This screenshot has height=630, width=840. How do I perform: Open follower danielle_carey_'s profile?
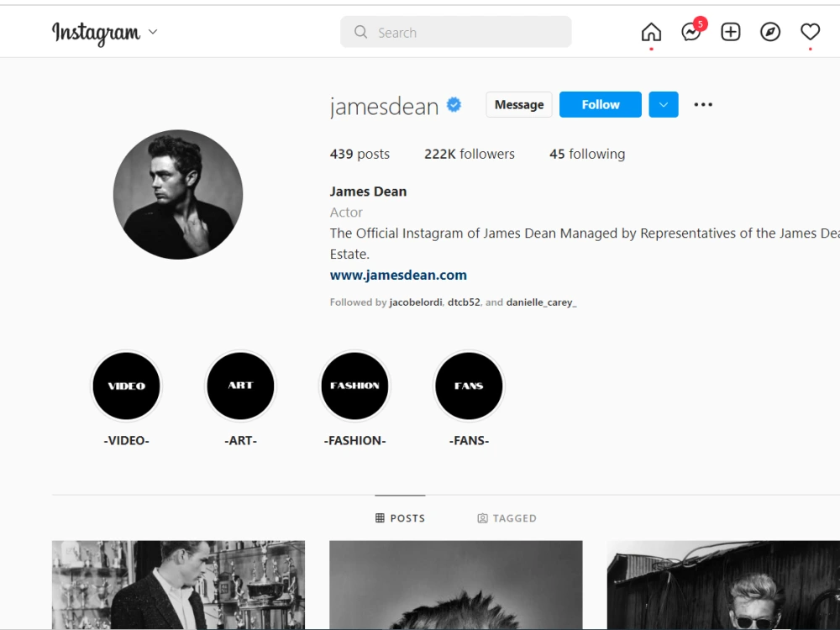(541, 302)
